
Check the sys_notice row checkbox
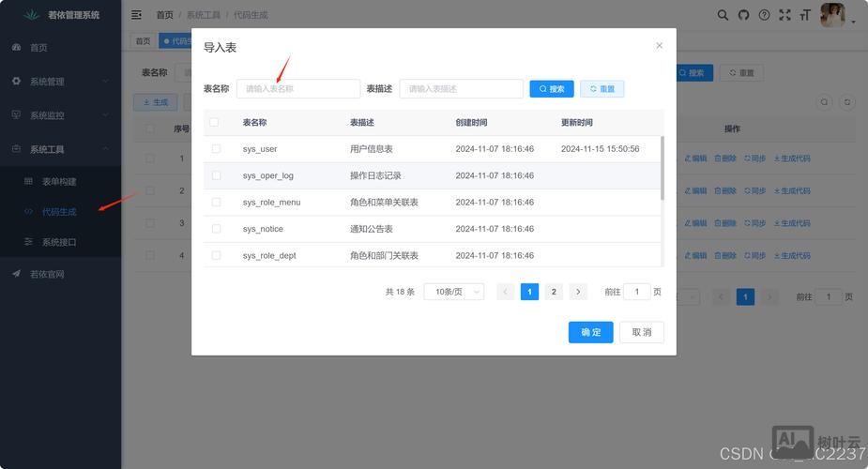pos(216,229)
